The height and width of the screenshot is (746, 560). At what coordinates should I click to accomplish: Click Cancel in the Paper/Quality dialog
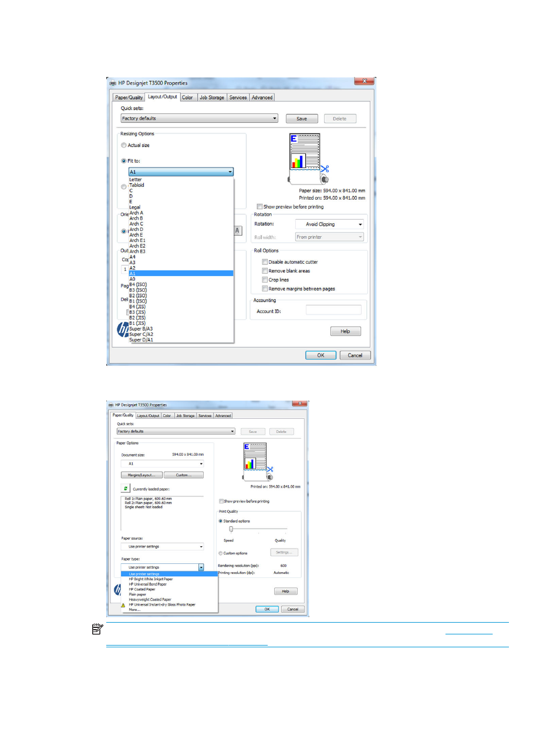[293, 609]
